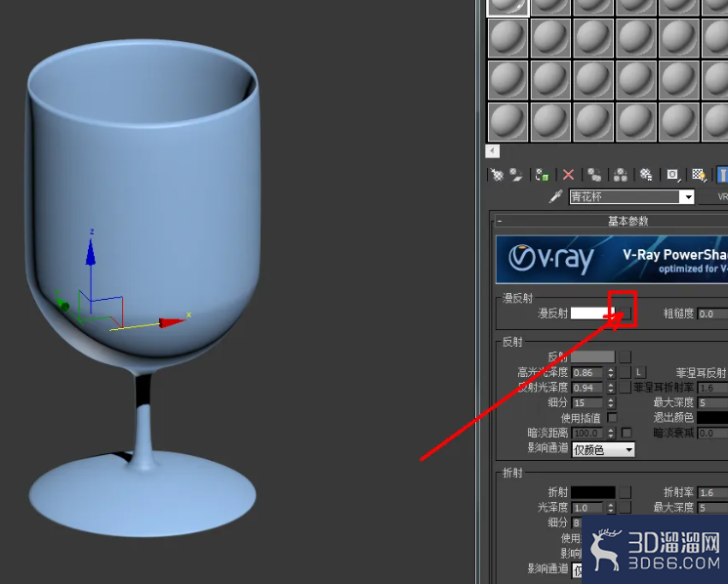This screenshot has width=728, height=584.
Task: Open the Material ID Channel flyout
Action: pyautogui.click(x=672, y=175)
